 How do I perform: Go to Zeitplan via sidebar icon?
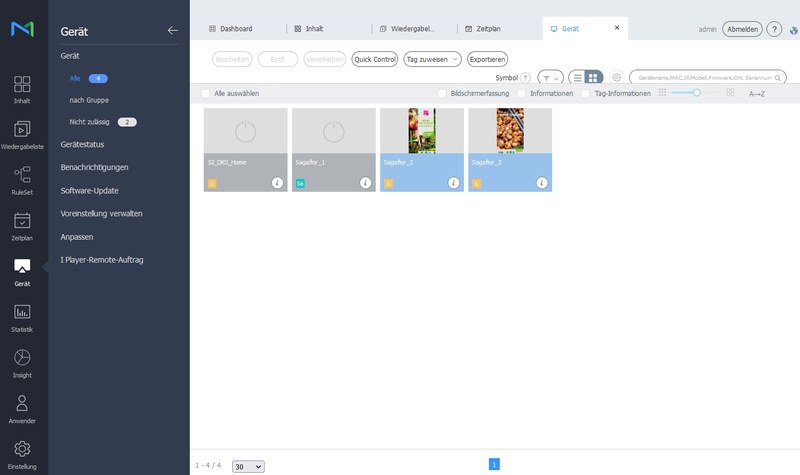coord(22,226)
